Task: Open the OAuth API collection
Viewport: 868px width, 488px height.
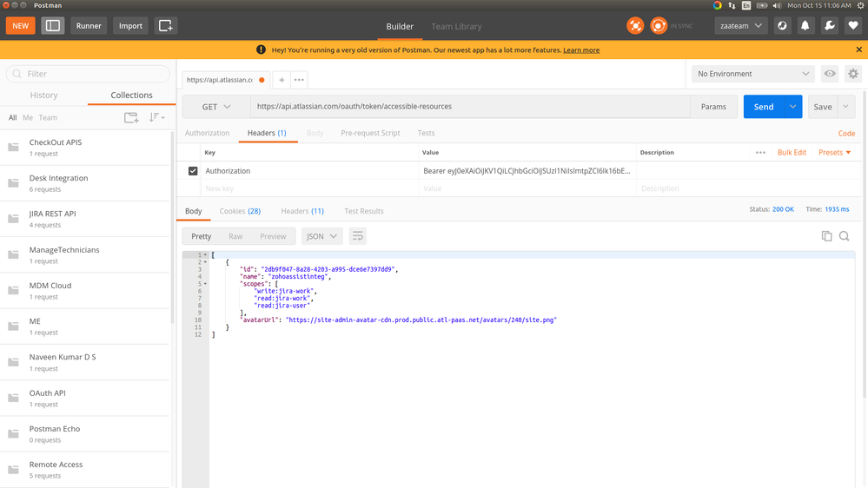Action: click(x=86, y=399)
